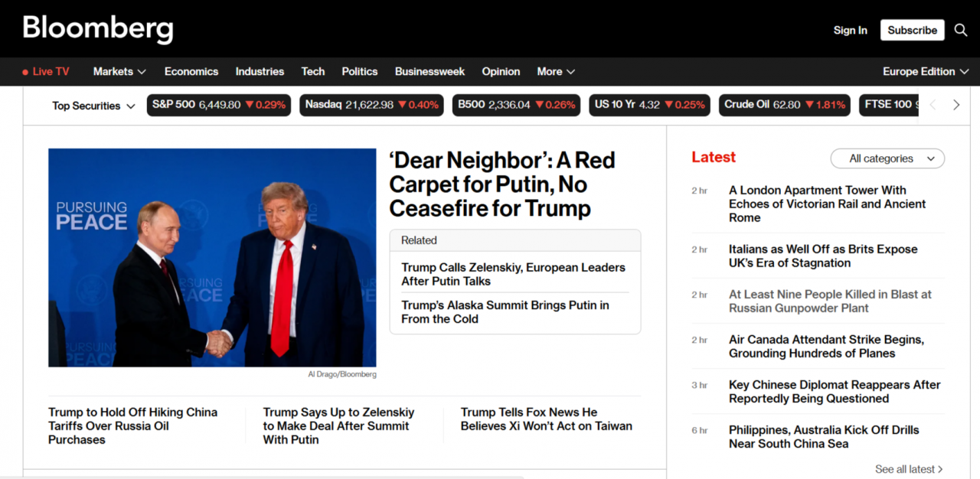Open the FTSE 100 ticker chip
This screenshot has height=479, width=980.
point(889,105)
